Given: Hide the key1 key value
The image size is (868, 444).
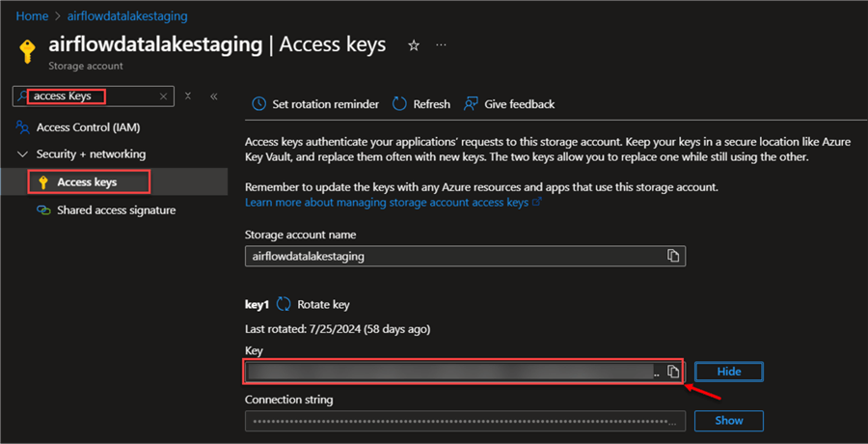Looking at the screenshot, I should (x=728, y=372).
